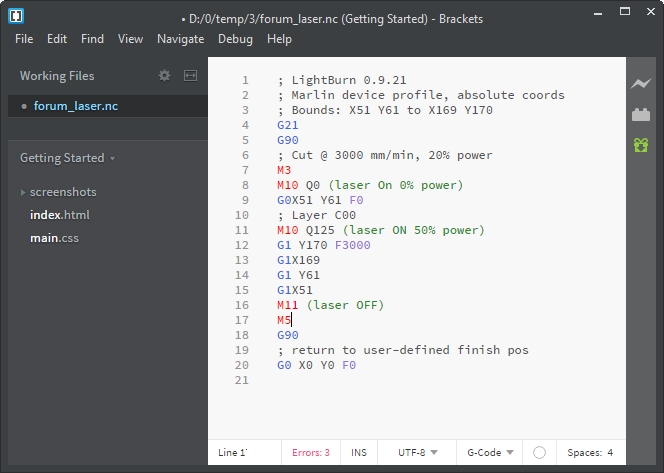The height and width of the screenshot is (473, 664).
Task: Select forum_laser.nc in Working Files
Action: (x=76, y=106)
